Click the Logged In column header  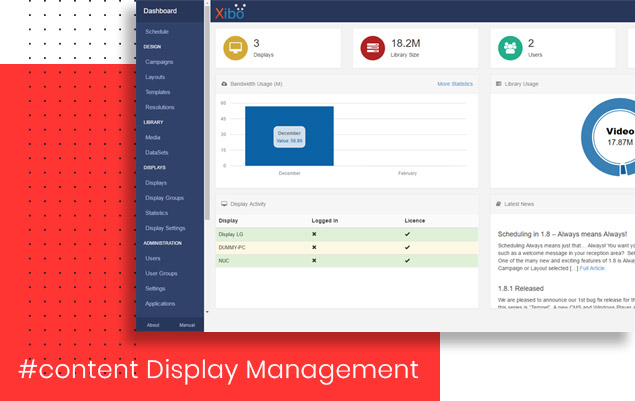coord(325,221)
